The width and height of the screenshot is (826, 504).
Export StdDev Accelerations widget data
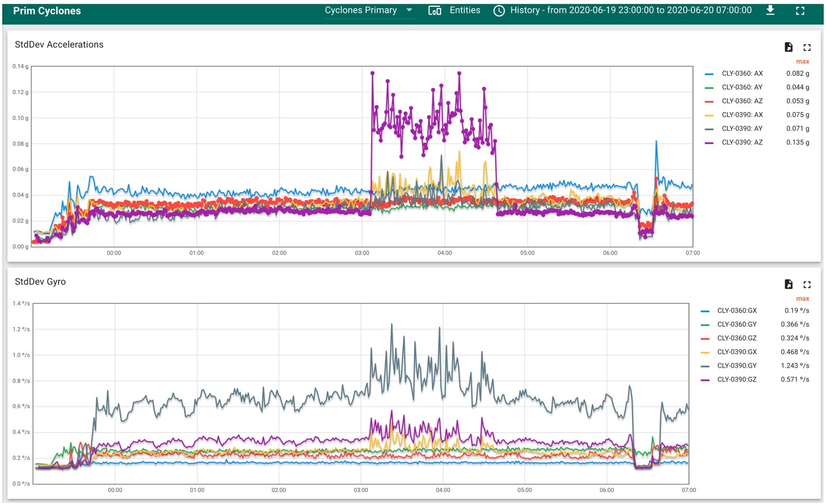coord(788,47)
